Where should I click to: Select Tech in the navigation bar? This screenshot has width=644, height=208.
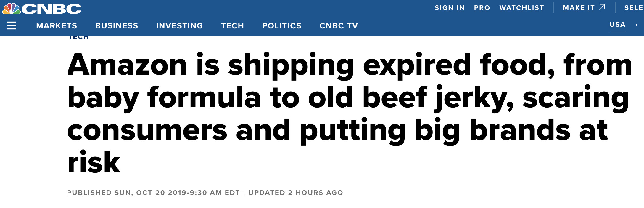232,26
